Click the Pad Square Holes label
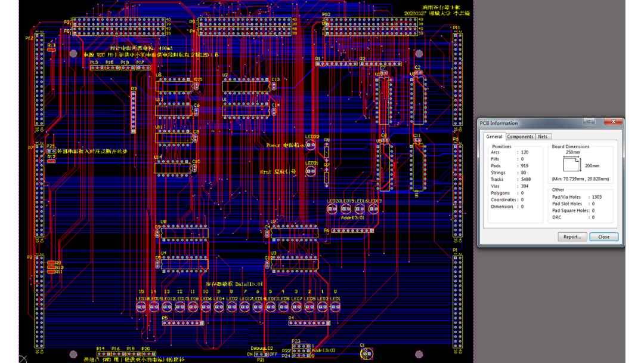 click(x=570, y=211)
